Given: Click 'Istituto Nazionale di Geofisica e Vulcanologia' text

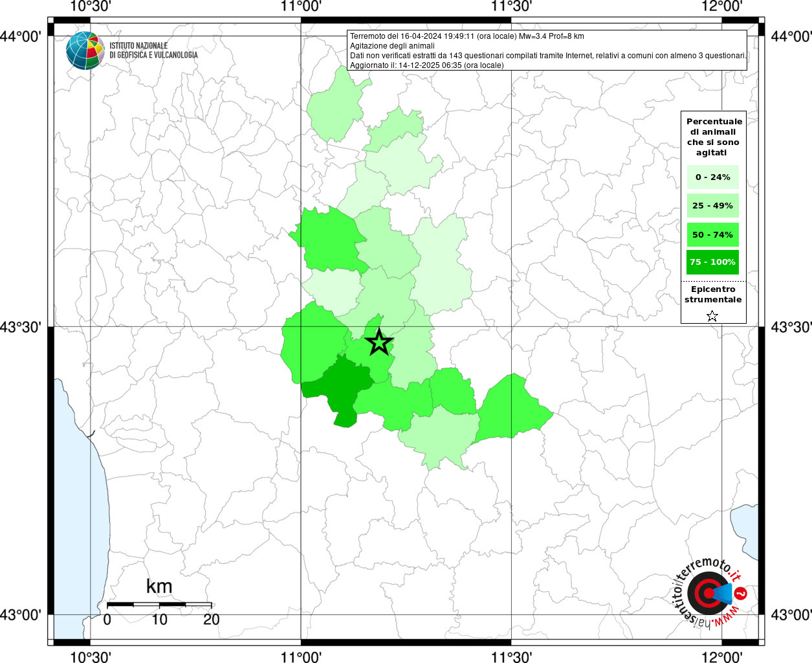Looking at the screenshot, I should (154, 51).
